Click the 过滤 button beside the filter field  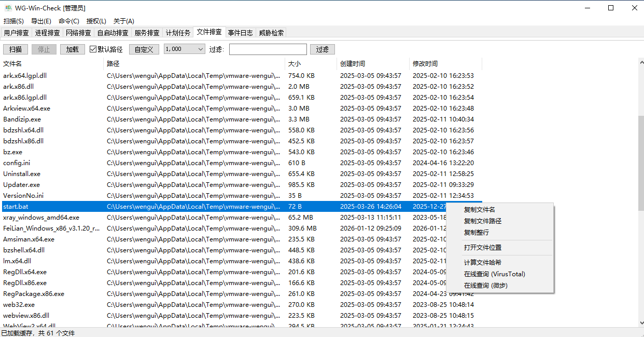pos(322,49)
